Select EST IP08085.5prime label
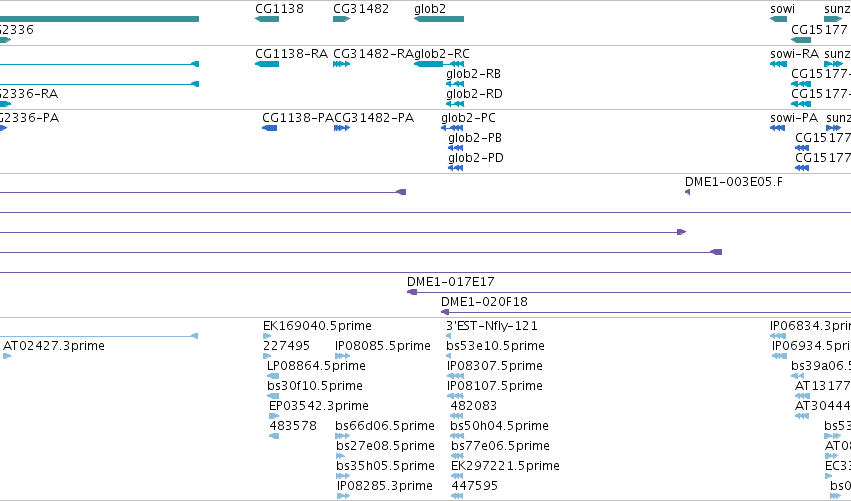Screen dimensions: 851x501 coord(383,346)
